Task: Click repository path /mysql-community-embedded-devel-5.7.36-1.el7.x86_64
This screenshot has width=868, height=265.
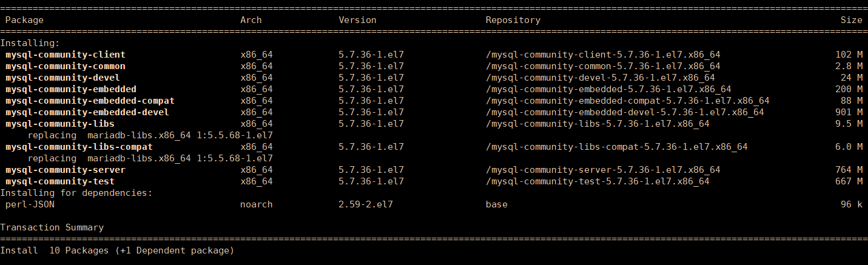Action: pos(625,112)
